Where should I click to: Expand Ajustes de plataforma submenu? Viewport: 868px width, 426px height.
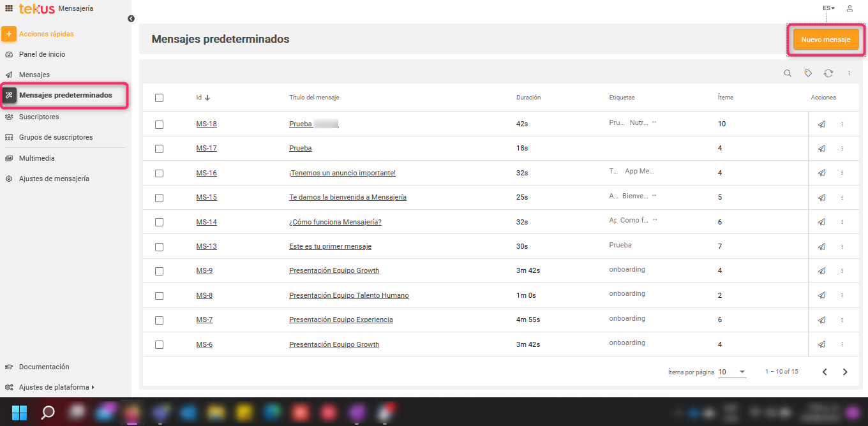pos(56,387)
